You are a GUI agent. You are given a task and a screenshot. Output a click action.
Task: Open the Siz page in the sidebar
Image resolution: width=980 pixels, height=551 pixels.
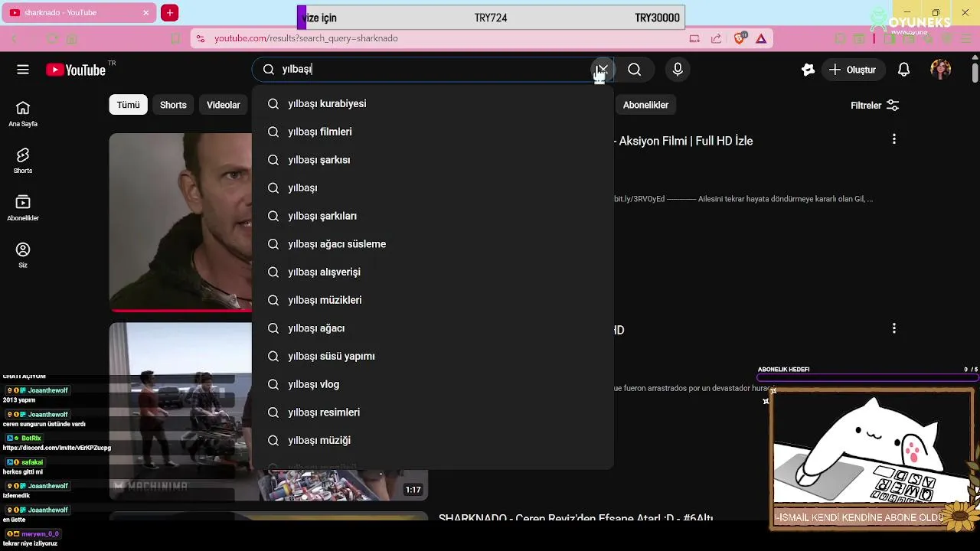(x=23, y=255)
